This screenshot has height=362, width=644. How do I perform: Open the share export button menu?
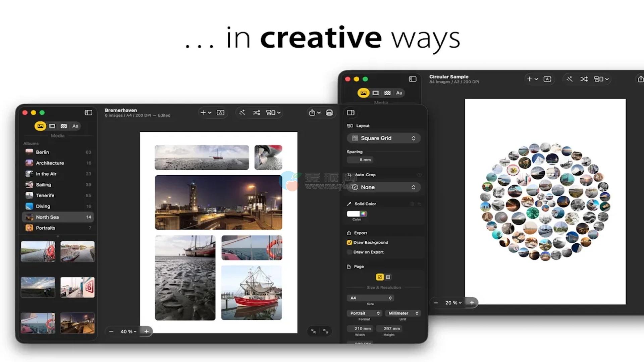314,113
